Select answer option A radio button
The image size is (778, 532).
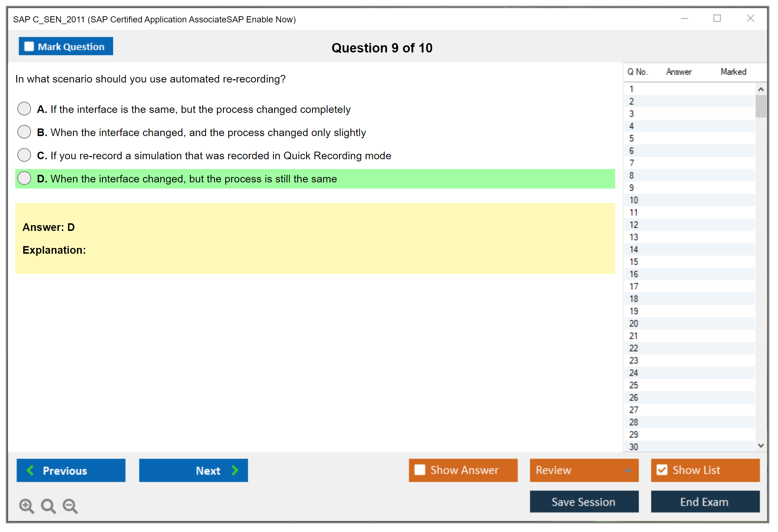[x=24, y=109]
